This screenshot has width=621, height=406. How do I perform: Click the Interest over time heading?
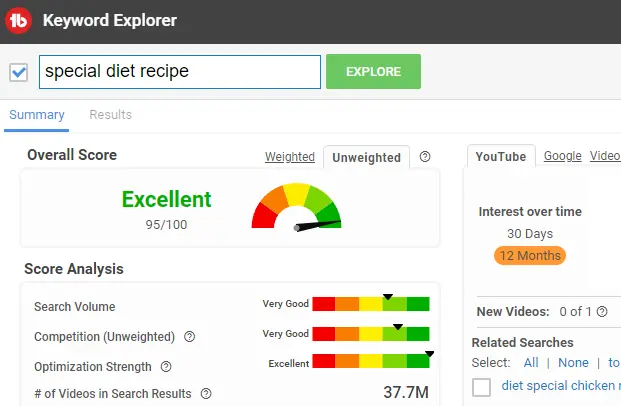tap(530, 212)
